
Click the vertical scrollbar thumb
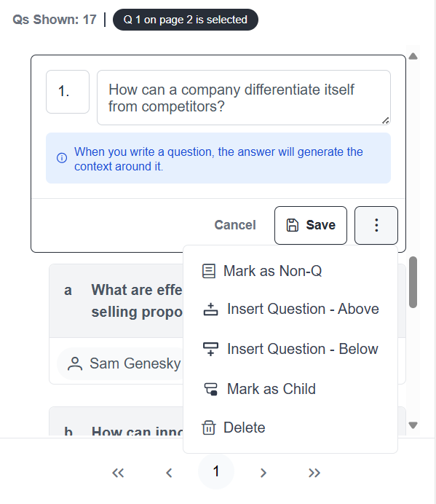[413, 282]
